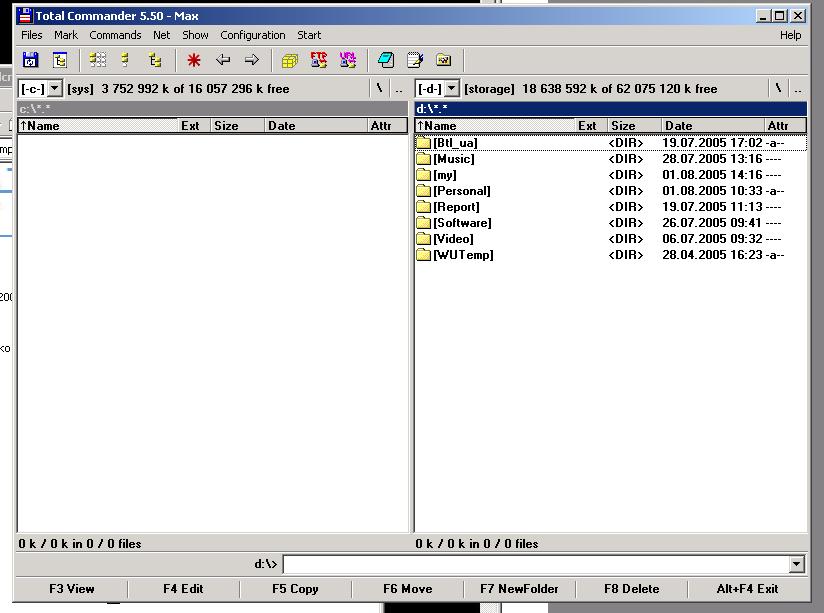
Task: Go to root with left panel backslash button
Action: 379,88
